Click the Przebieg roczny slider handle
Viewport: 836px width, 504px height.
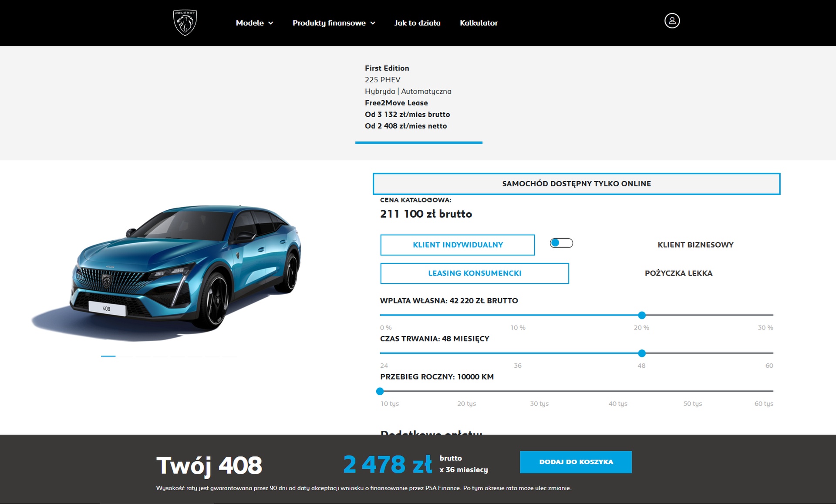click(x=380, y=391)
